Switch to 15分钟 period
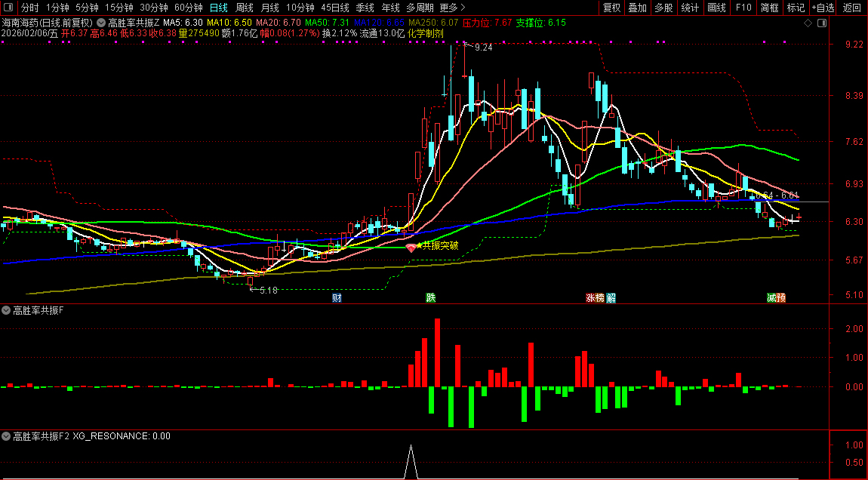The height and width of the screenshot is (480, 868). point(119,8)
